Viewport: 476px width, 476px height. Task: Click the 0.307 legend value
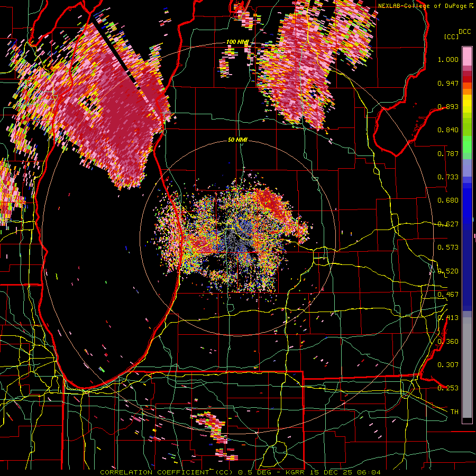click(448, 365)
